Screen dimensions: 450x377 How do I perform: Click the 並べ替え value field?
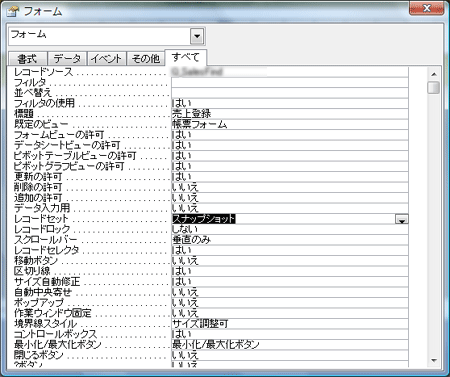pos(290,93)
